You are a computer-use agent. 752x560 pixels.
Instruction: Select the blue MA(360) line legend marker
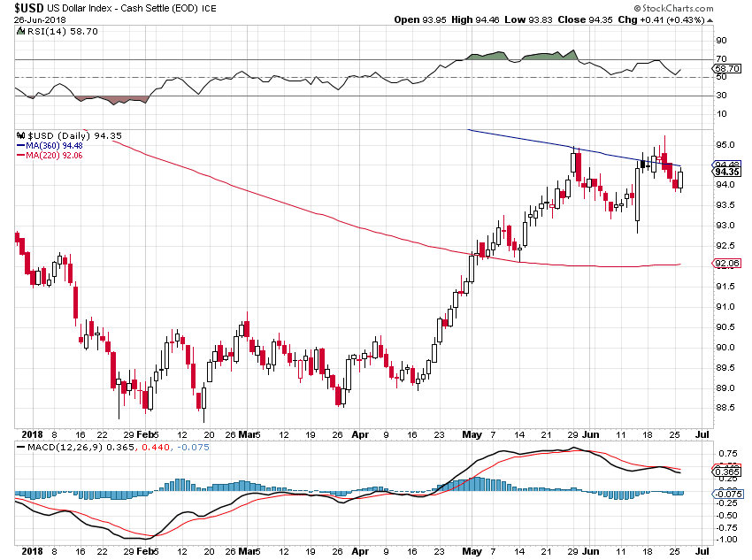click(19, 144)
